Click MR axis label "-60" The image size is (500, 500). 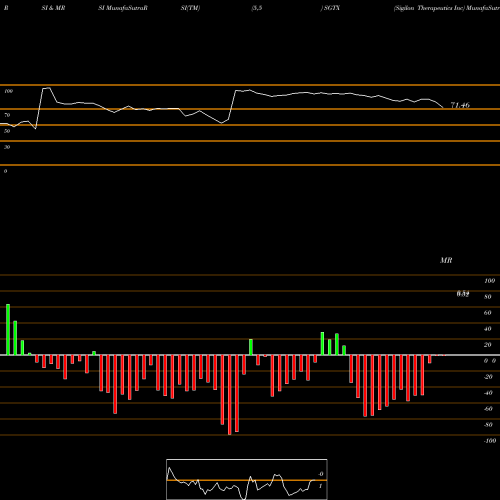coord(488,409)
